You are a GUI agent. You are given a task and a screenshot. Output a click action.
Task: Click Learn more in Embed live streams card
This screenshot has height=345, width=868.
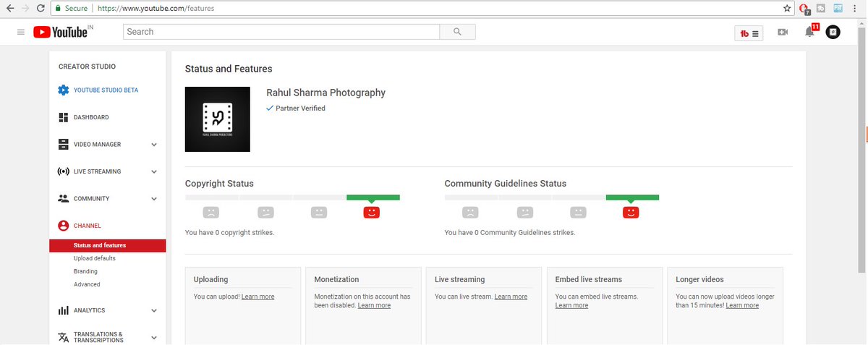[571, 305]
